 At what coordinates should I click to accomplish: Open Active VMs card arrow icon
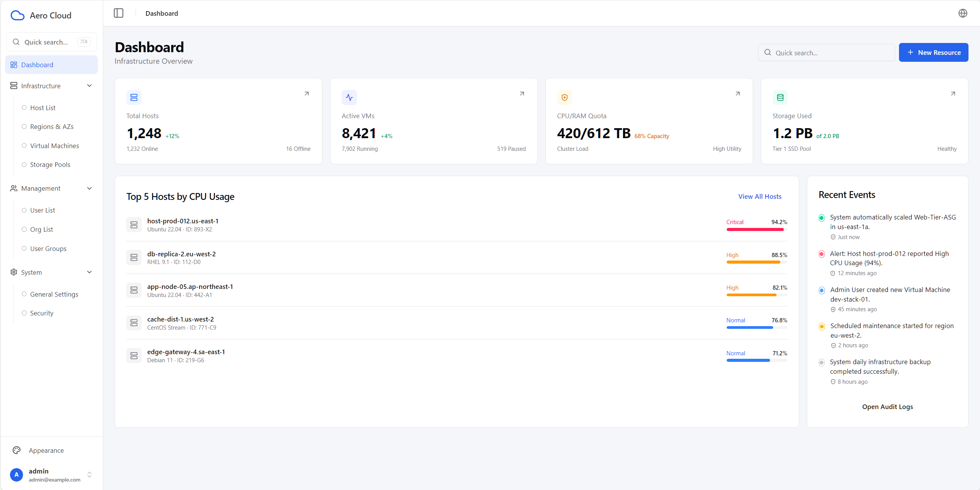pos(522,94)
